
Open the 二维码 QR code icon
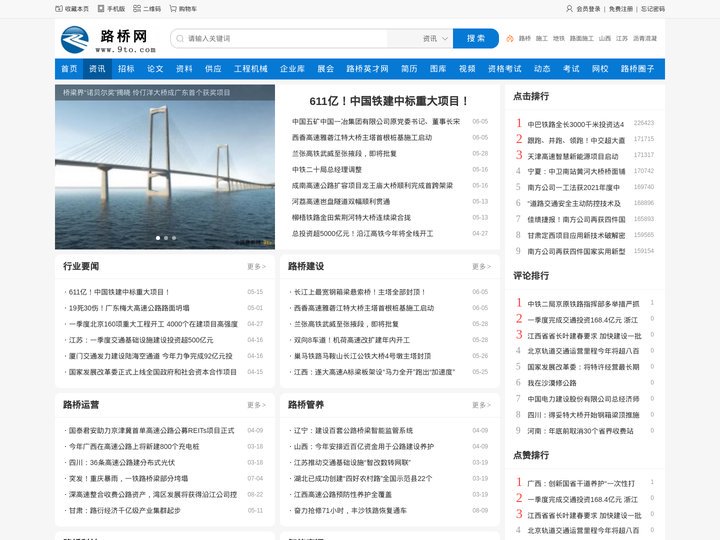137,9
